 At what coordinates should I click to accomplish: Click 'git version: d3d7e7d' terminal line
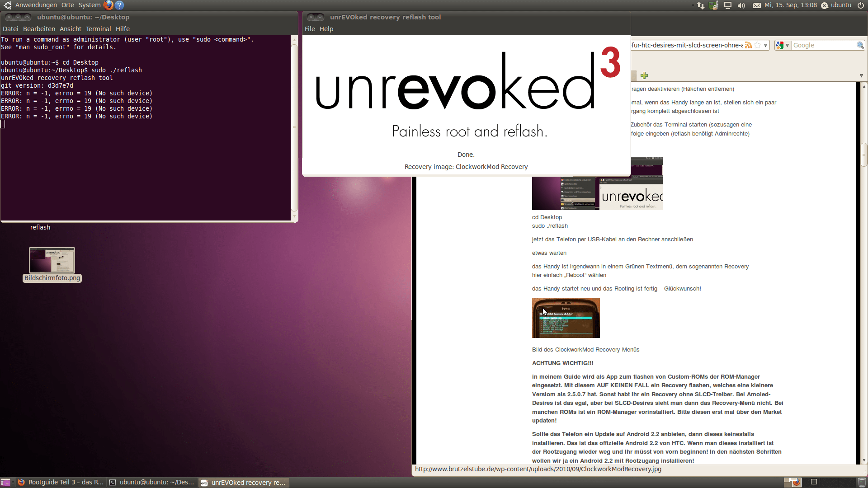pos(37,85)
